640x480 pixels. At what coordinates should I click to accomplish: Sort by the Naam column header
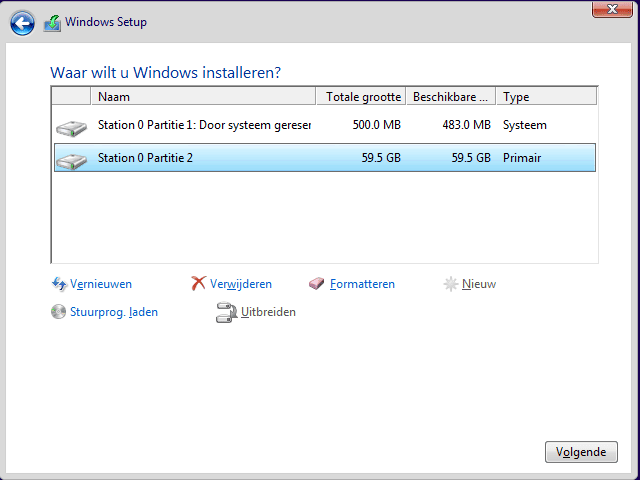[x=203, y=97]
